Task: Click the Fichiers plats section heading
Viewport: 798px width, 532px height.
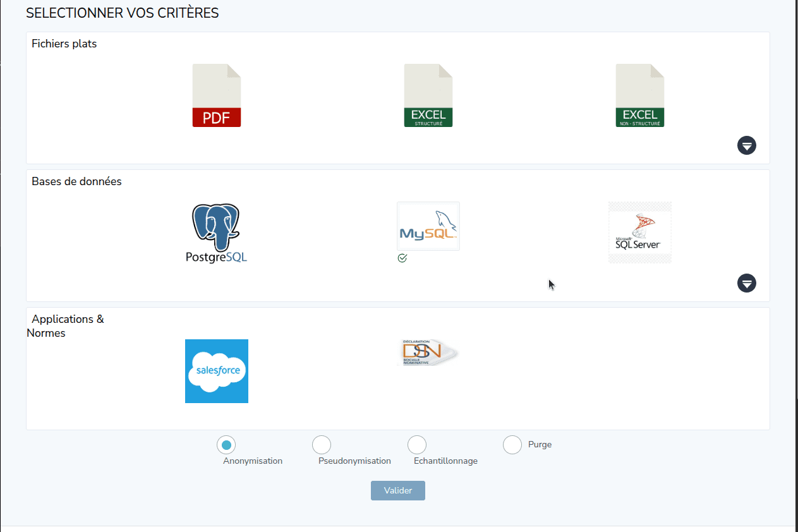Action: 64,44
